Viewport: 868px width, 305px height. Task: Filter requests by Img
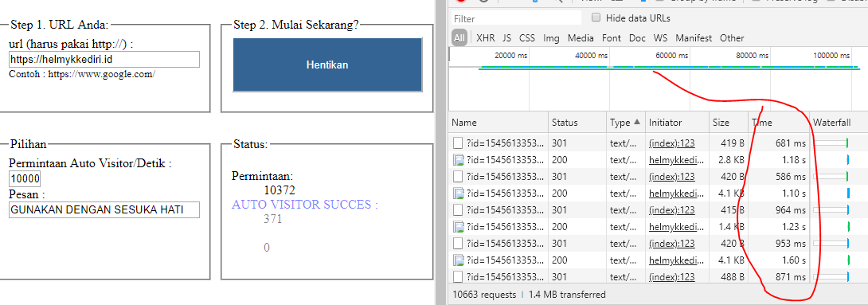[x=551, y=38]
